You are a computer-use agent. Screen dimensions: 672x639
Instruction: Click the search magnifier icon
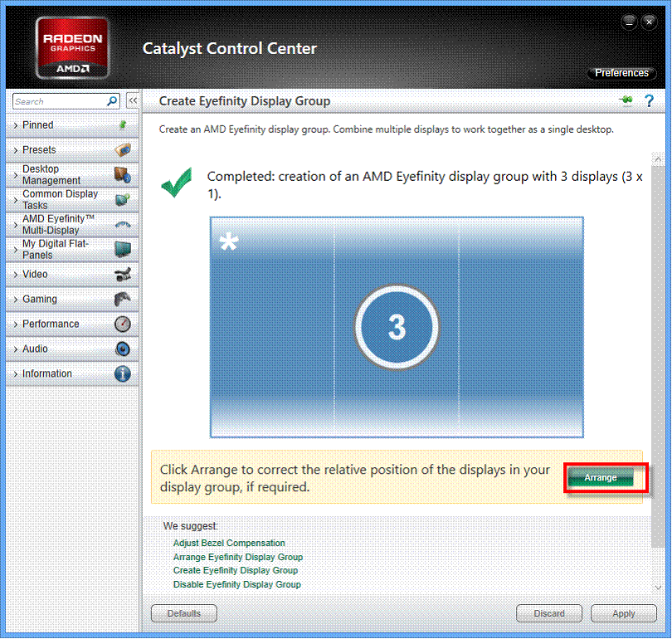[112, 101]
